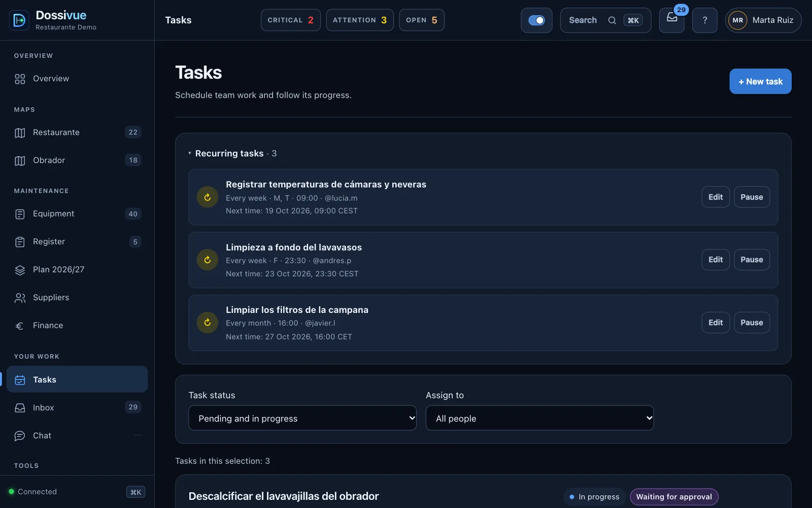Screen dimensions: 812x508
Task: Open Descalcificar el lavavajillas del obrador task
Action: coord(284,496)
